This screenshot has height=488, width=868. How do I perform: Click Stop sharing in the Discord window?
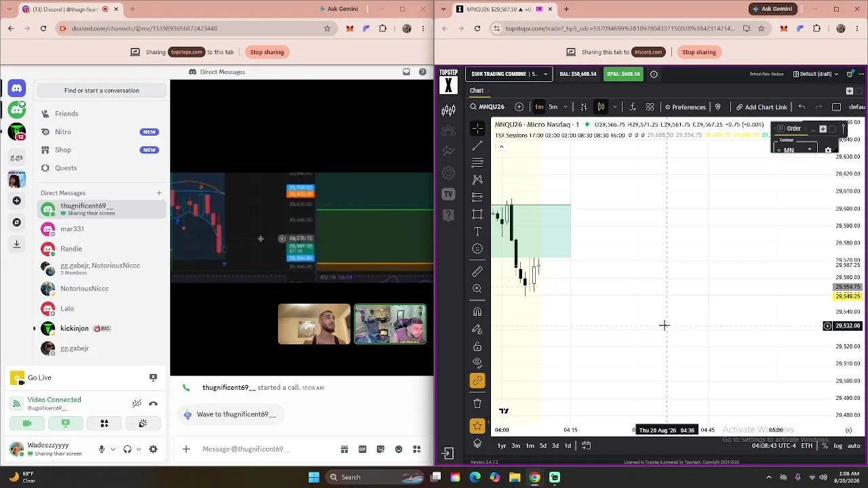pyautogui.click(x=267, y=52)
